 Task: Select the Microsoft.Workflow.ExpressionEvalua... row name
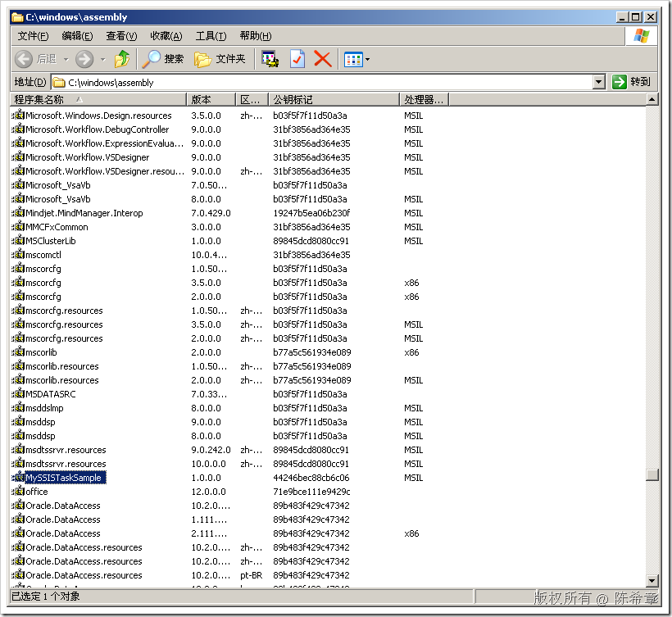[105, 143]
